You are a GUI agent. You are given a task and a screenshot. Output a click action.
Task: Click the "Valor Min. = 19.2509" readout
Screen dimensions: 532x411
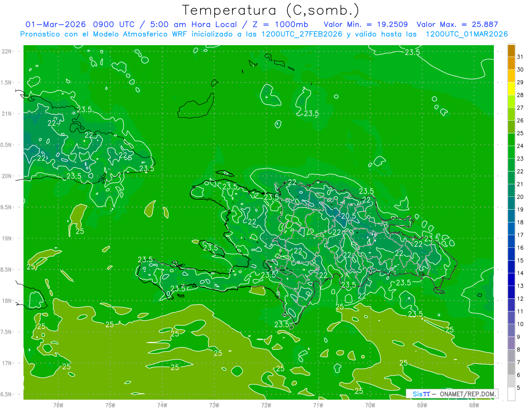coord(366,24)
